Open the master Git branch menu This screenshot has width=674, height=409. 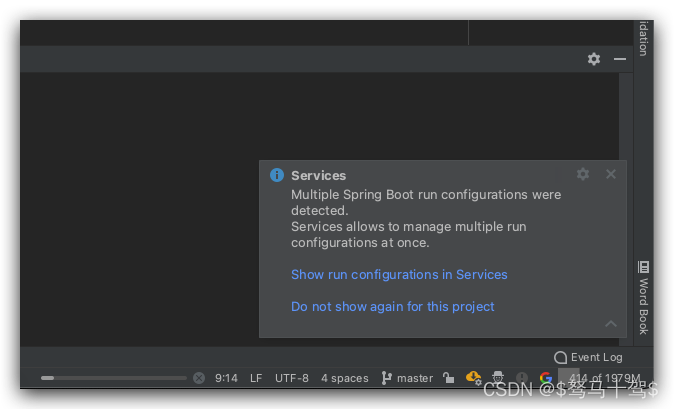pyautogui.click(x=407, y=378)
